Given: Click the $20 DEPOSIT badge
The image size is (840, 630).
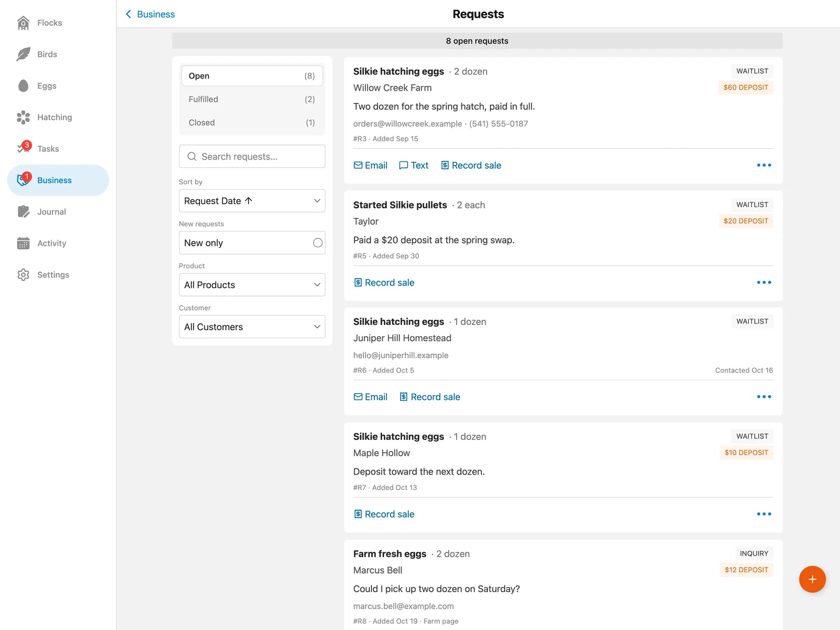Looking at the screenshot, I should coord(745,221).
